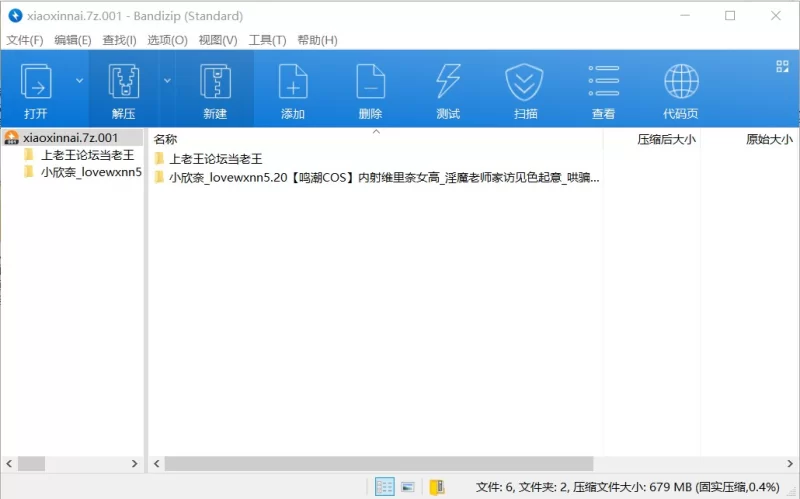Switch to thumbnail view icon in status bar
Image resolution: width=800 pixels, height=499 pixels.
pos(408,487)
